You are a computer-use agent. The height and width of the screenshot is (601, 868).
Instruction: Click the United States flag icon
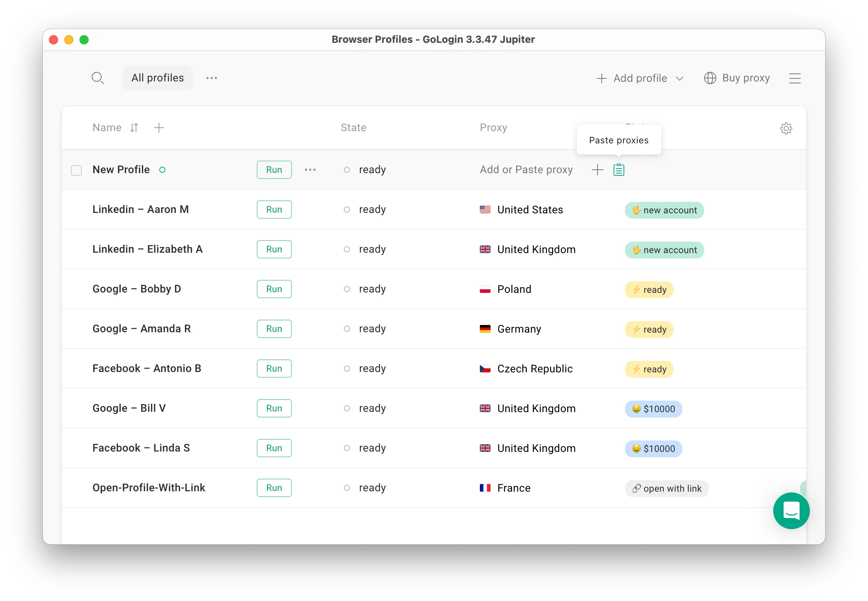485,210
